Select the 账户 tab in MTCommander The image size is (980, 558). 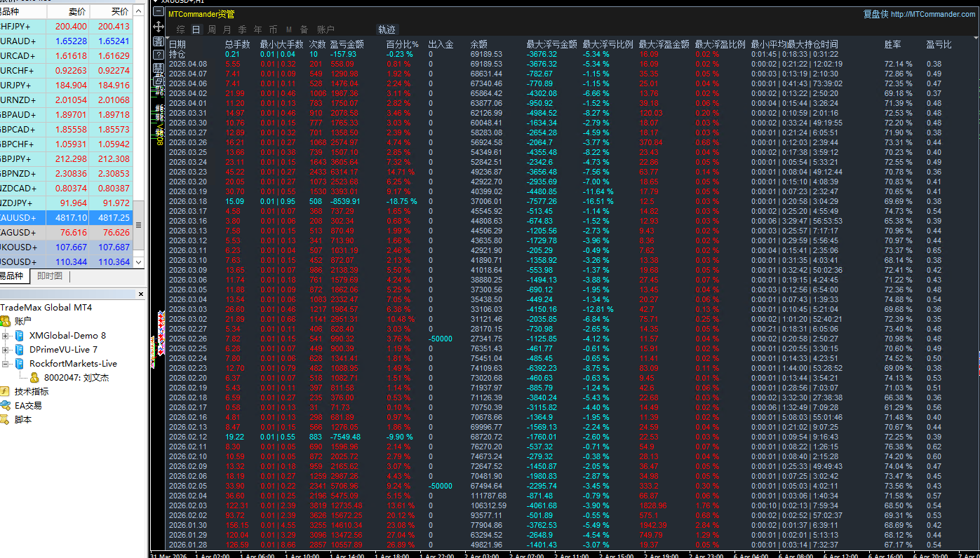tap(325, 29)
